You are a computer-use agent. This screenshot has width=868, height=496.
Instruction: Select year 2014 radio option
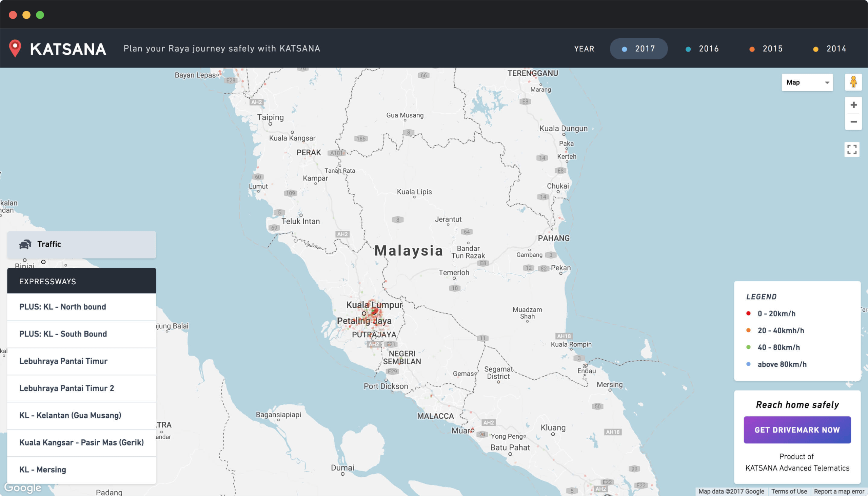[x=830, y=49]
